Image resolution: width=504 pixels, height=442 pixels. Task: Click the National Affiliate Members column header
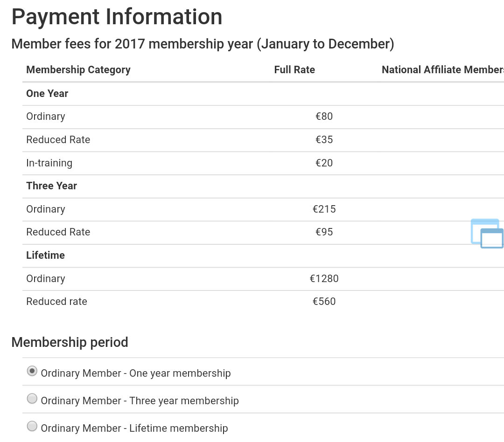tap(442, 70)
